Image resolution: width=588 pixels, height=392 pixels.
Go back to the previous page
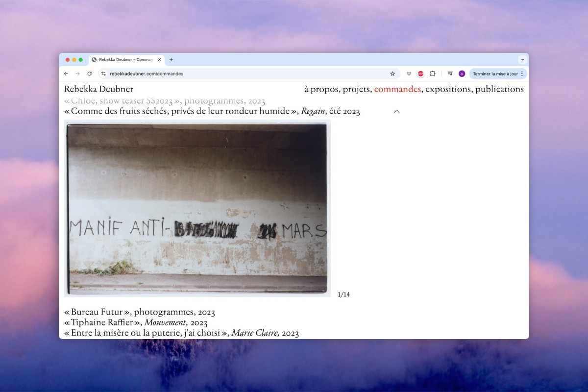[66, 73]
